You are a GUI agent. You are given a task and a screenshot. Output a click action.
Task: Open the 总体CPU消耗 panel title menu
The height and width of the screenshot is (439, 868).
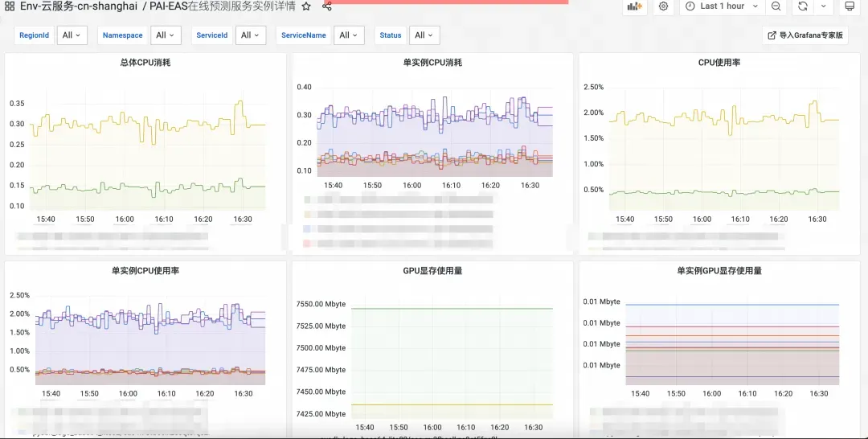point(145,63)
